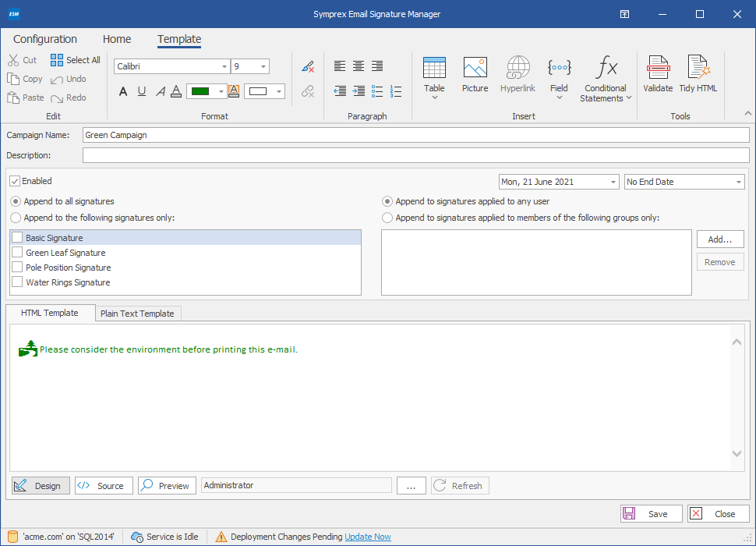This screenshot has height=546, width=756.
Task: Toggle underline formatting
Action: pos(142,91)
